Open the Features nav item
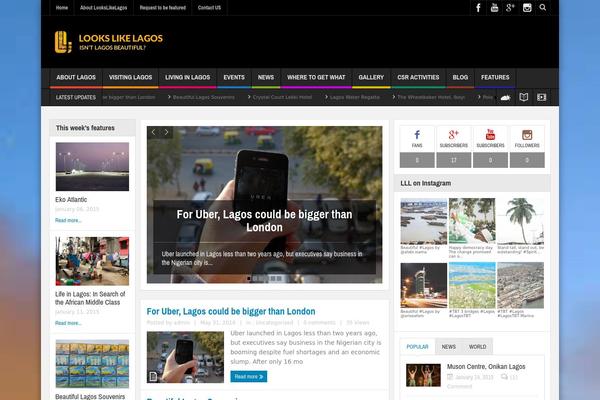Screen dimensions: 600x400 pos(495,77)
